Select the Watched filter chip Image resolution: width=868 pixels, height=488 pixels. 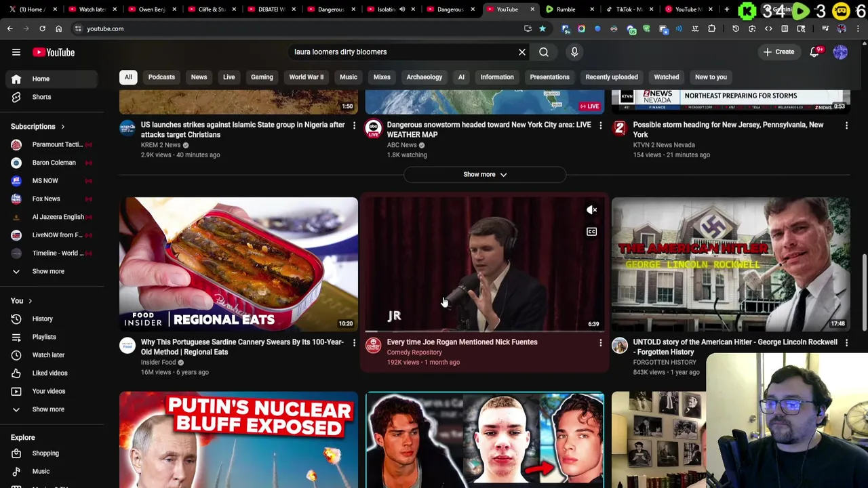coord(667,77)
